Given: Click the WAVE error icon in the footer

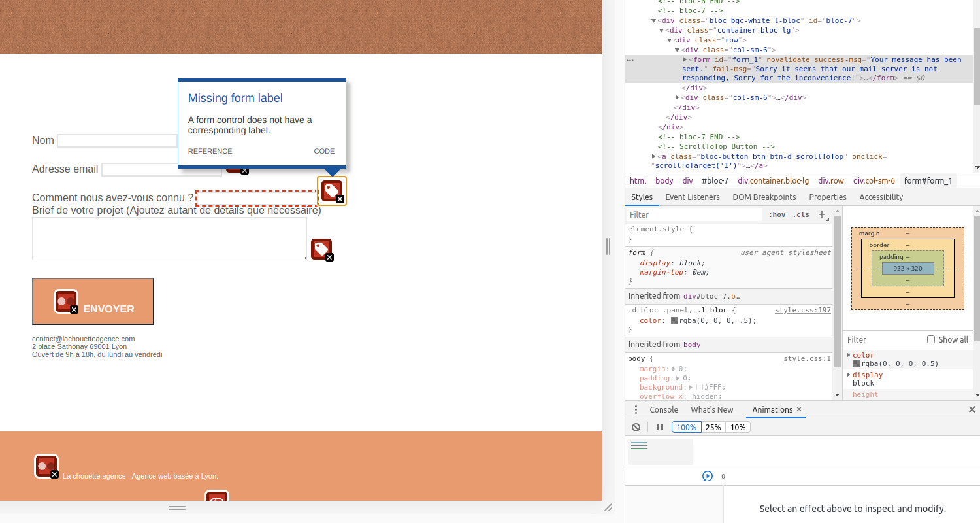Looking at the screenshot, I should tap(46, 466).
